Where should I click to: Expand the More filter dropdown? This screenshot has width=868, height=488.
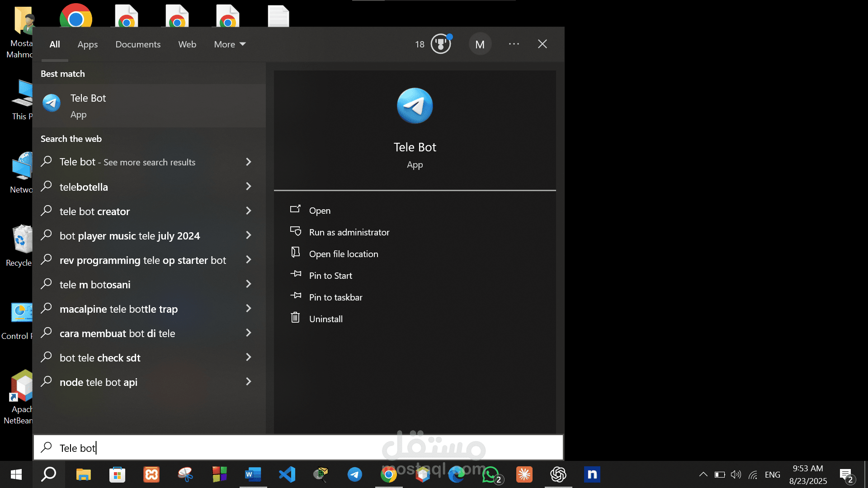coord(230,44)
